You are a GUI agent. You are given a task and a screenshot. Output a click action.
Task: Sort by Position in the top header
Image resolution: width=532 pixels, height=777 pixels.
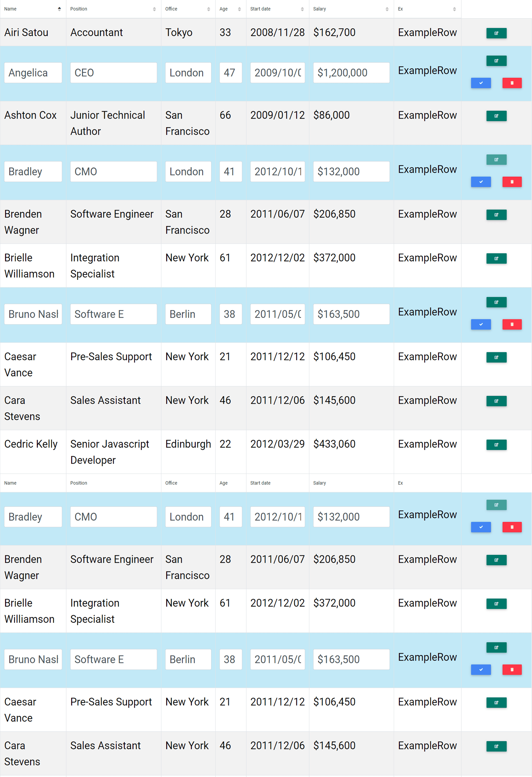coord(154,9)
